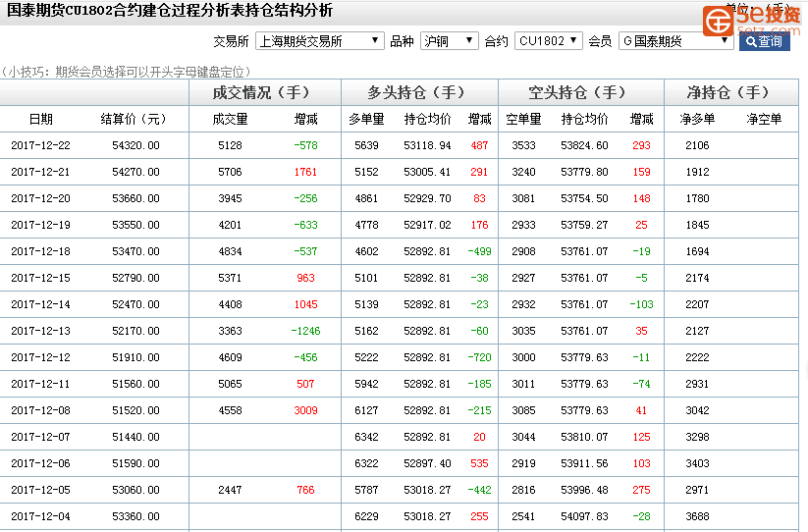Open the 沪铜 product dropdown
This screenshot has height=532, width=808.
pos(450,41)
